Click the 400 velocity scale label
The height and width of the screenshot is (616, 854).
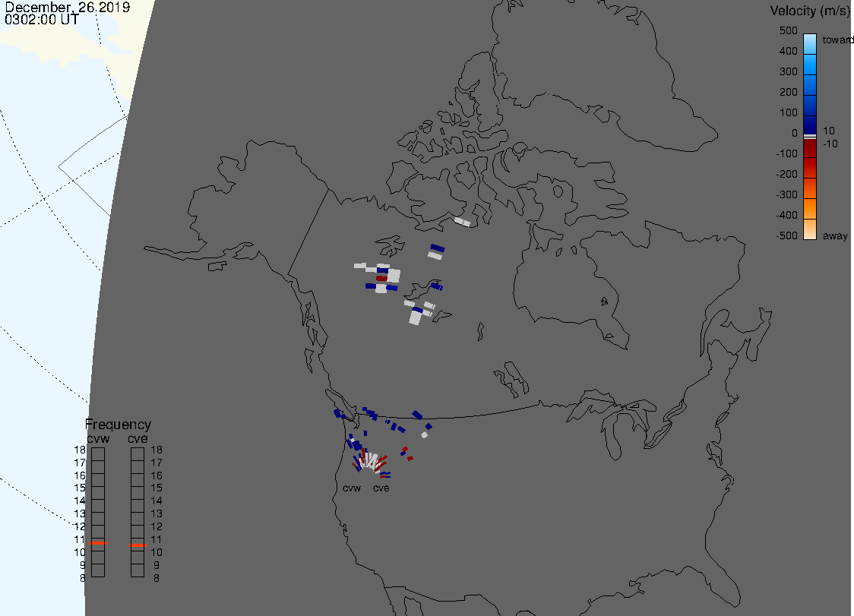pos(788,51)
